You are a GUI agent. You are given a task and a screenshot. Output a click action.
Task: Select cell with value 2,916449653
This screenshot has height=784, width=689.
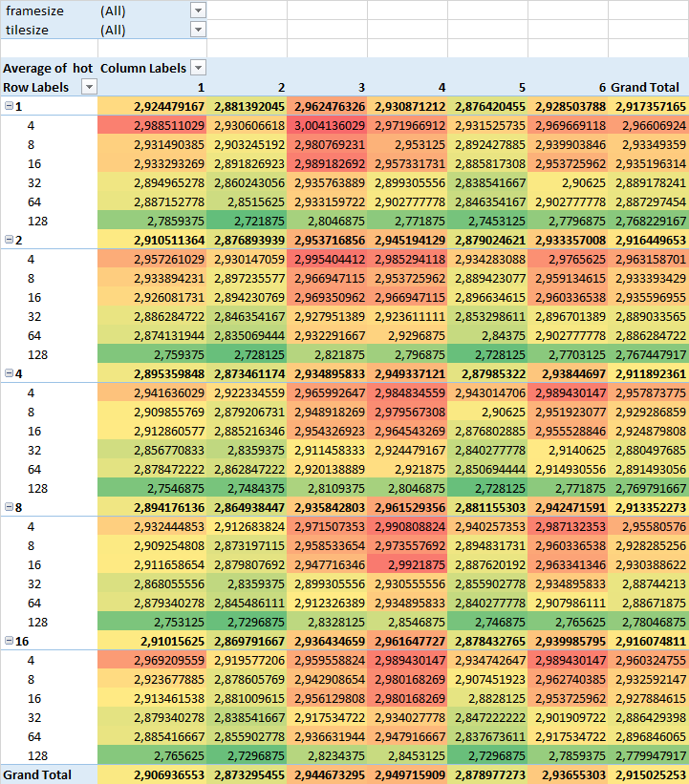point(649,240)
